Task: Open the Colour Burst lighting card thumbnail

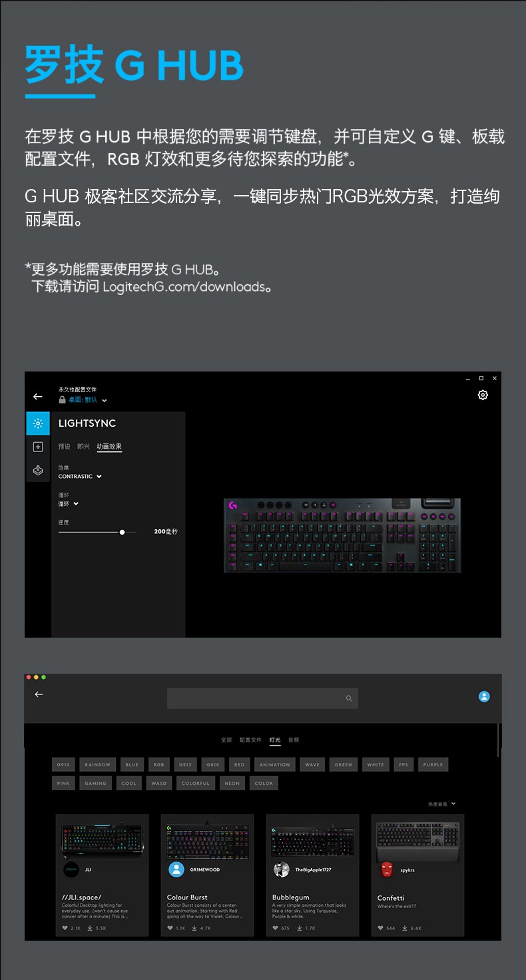Action: tap(207, 836)
